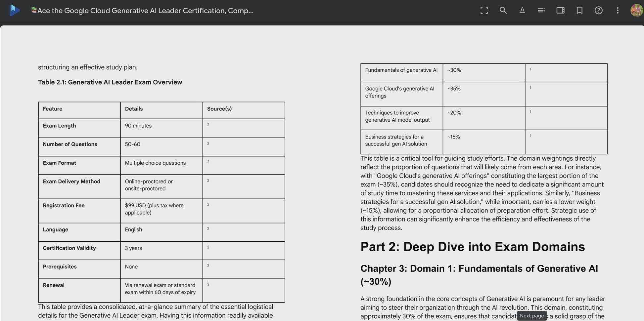
Task: Click the Registration Fee row label
Action: click(x=64, y=205)
